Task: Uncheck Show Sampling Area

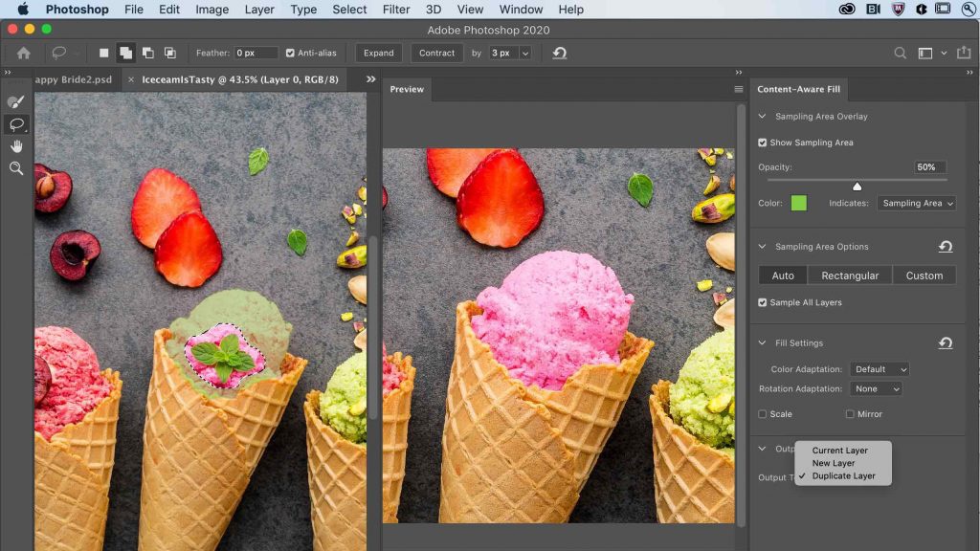Action: coord(763,143)
